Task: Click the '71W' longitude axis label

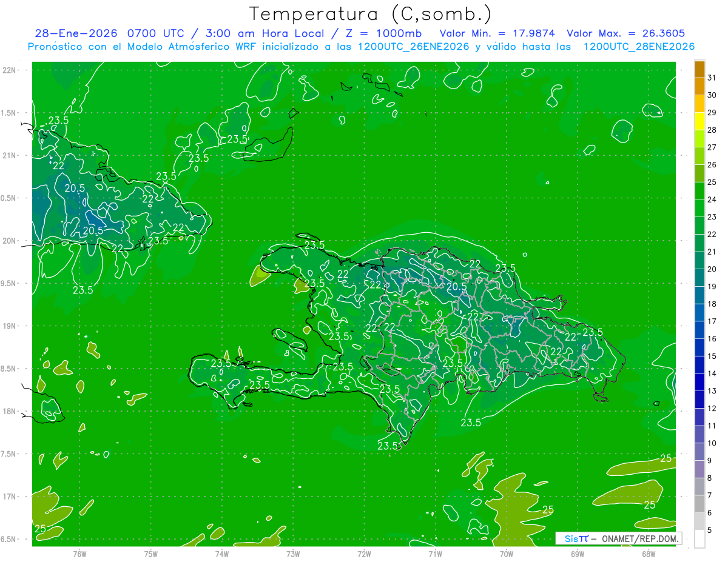Action: click(435, 554)
